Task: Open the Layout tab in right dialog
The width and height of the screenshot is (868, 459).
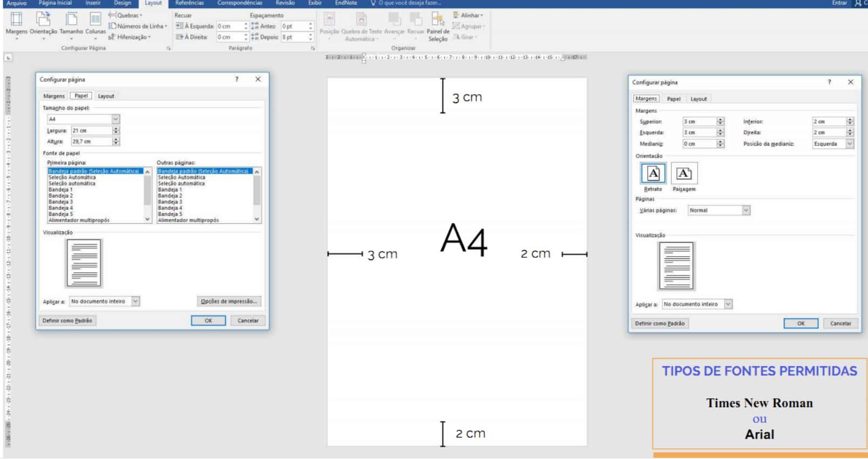Action: point(699,99)
